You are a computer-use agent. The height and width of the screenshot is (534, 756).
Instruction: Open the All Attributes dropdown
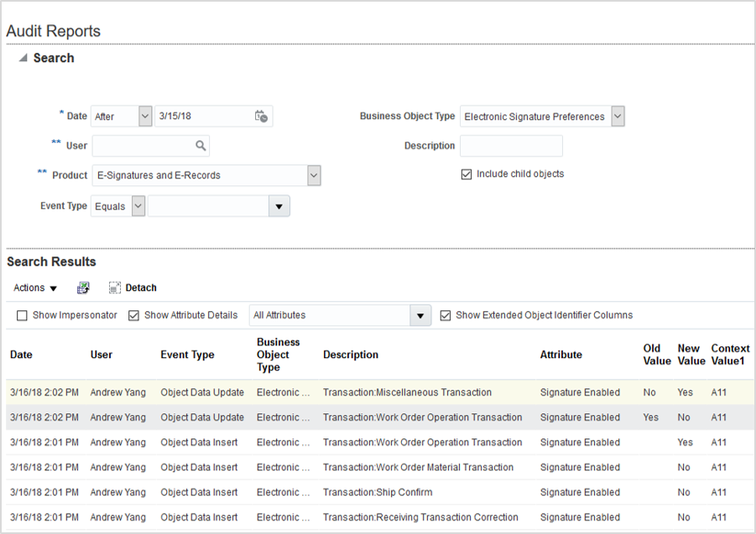(x=420, y=316)
